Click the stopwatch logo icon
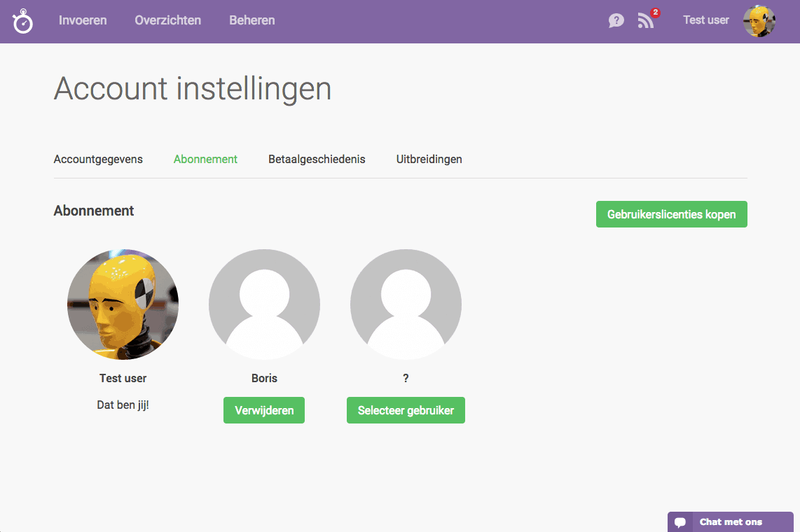 coord(23,22)
